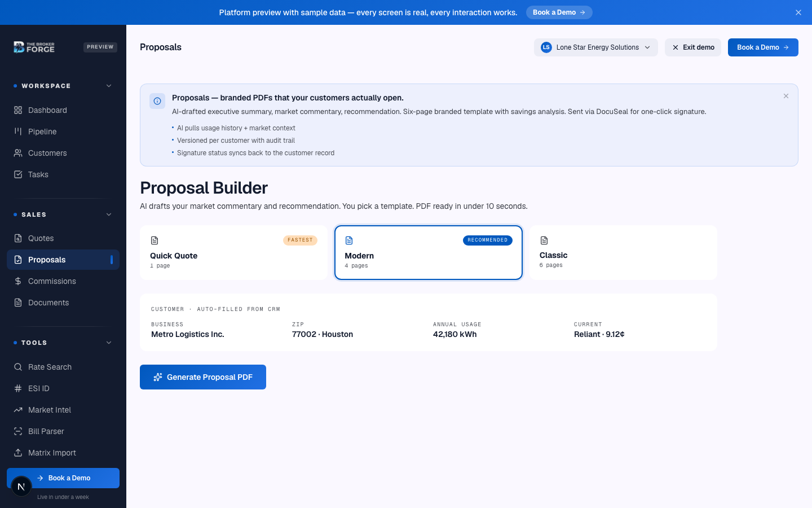Screen dimensions: 812x508
Task: Click the Pipeline bars icon
Action: point(18,132)
